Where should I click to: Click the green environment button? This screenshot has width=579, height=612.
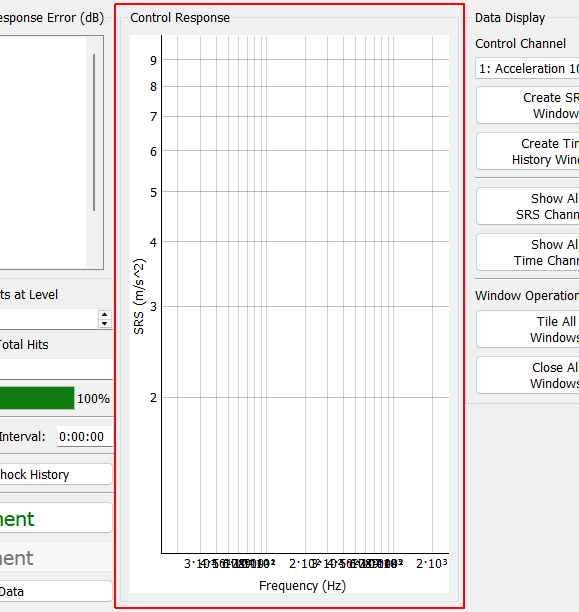[x=56, y=518]
